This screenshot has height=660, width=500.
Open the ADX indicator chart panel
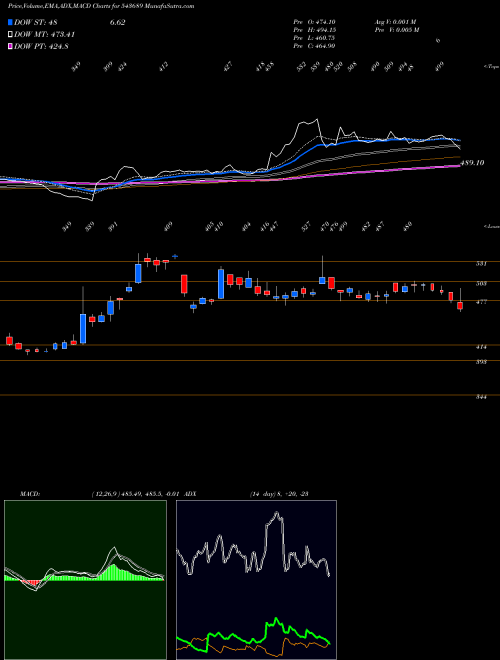click(x=256, y=580)
